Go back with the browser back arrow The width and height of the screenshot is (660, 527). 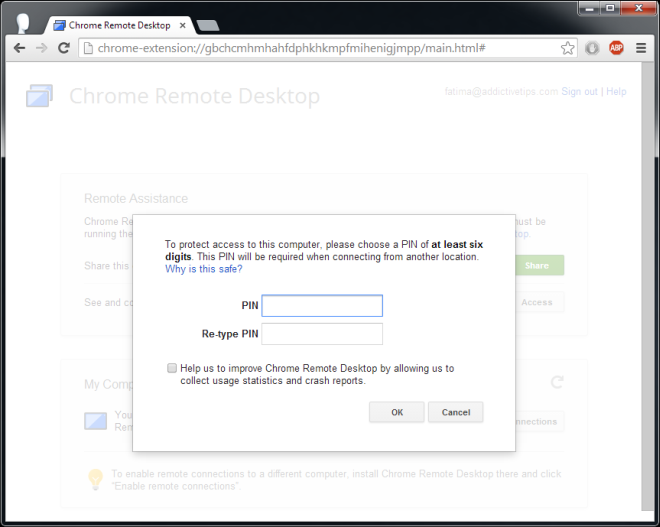(x=19, y=48)
